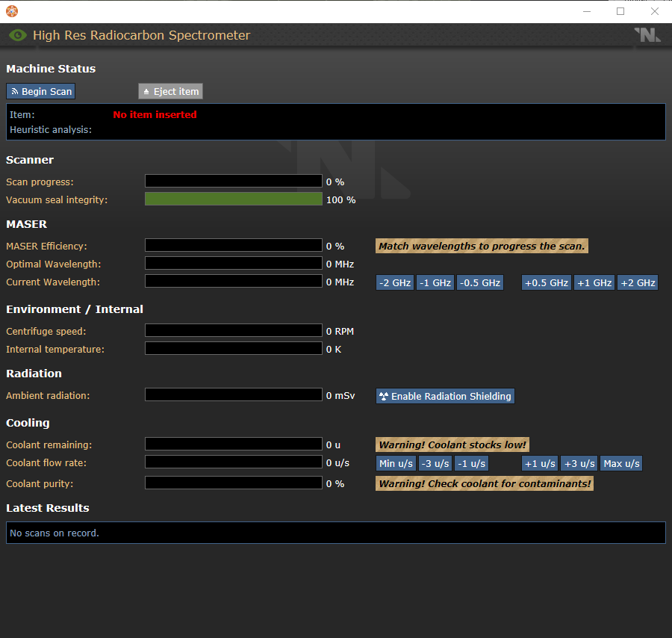Viewport: 672px width, 638px height.
Task: Click the Optimal Wavelength bar
Action: (234, 263)
